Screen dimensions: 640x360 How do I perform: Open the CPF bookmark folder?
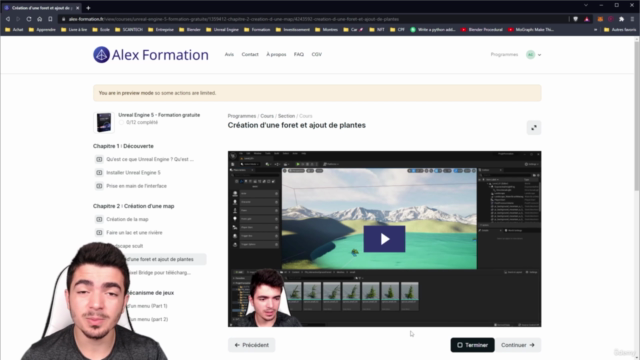coord(398,30)
